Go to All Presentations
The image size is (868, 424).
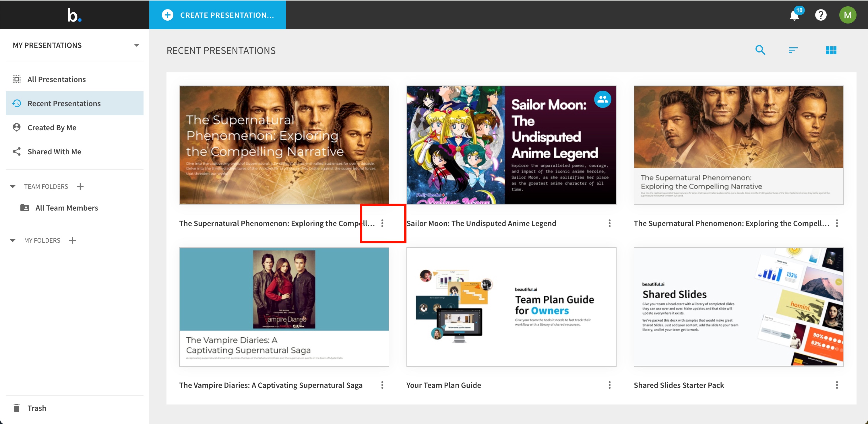pyautogui.click(x=74, y=79)
